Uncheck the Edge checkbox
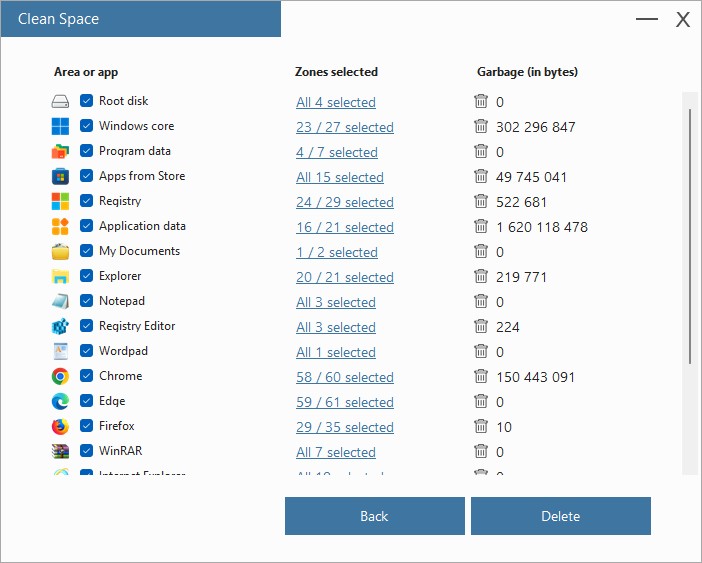 point(86,401)
